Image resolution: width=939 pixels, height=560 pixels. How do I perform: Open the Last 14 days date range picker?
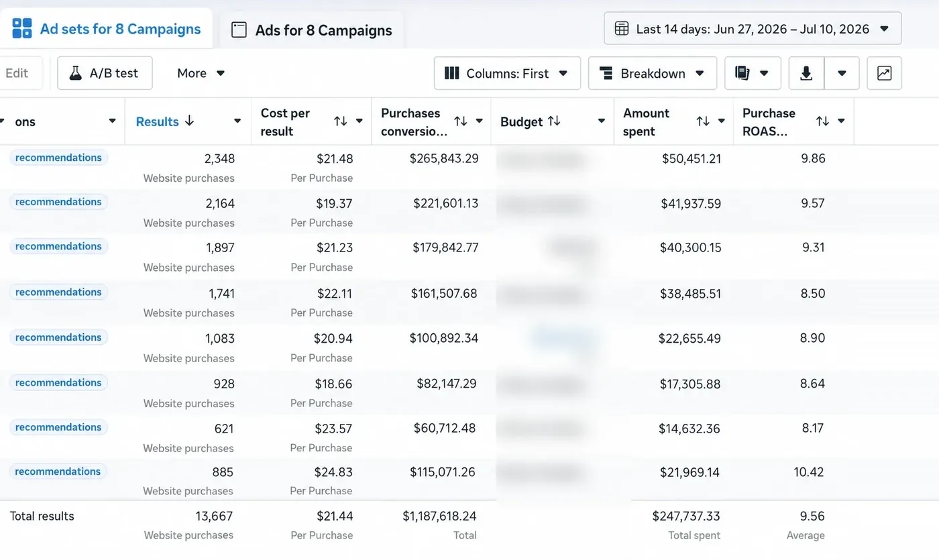[x=753, y=29]
